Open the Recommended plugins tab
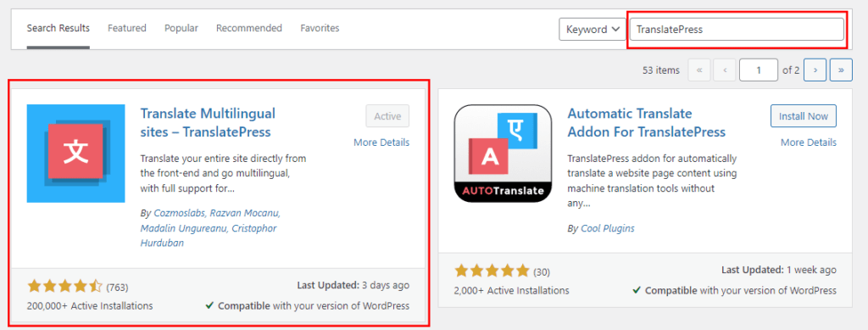 [x=249, y=28]
